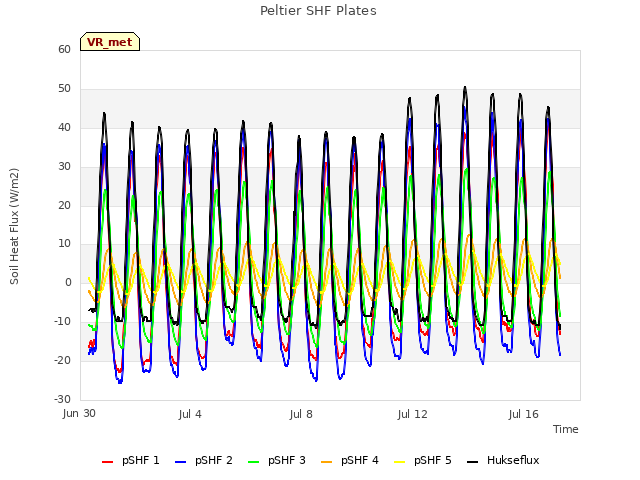Viewport: 640px width, 480px height.
Task: Click the Jul 16 x-axis tick label
Action: click(x=524, y=415)
